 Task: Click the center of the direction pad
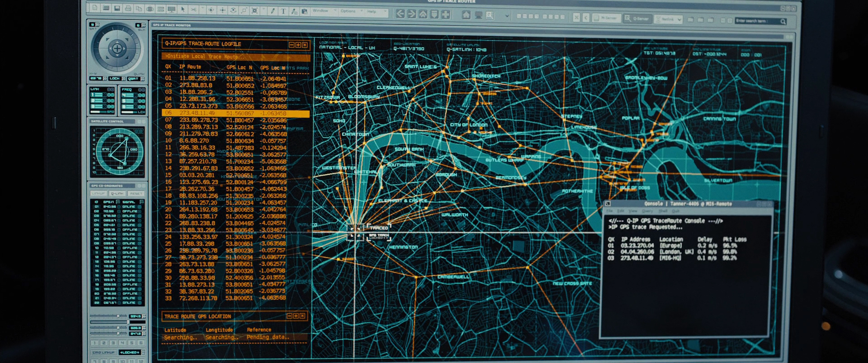[118, 48]
